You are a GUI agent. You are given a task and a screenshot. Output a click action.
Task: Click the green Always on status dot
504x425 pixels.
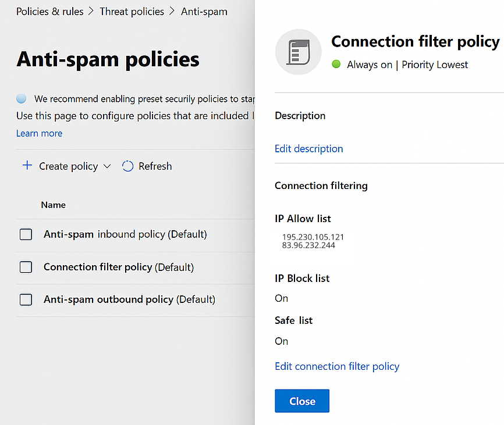tap(336, 64)
